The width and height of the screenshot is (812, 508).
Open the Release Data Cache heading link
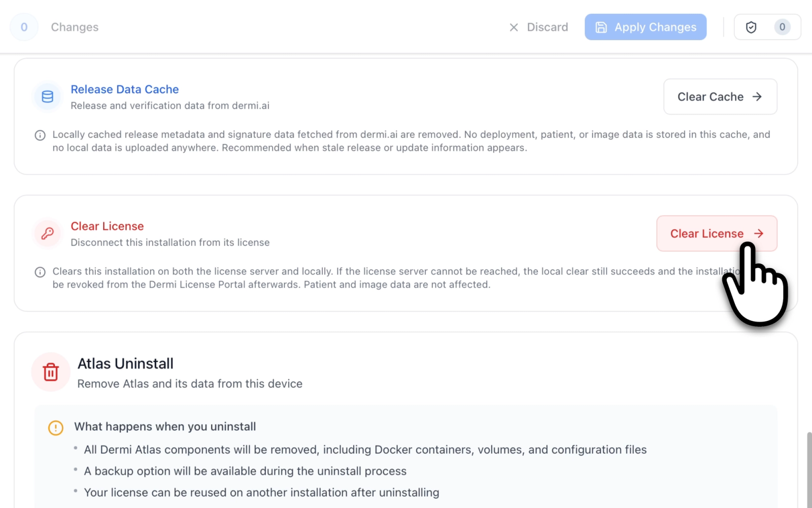click(x=125, y=89)
